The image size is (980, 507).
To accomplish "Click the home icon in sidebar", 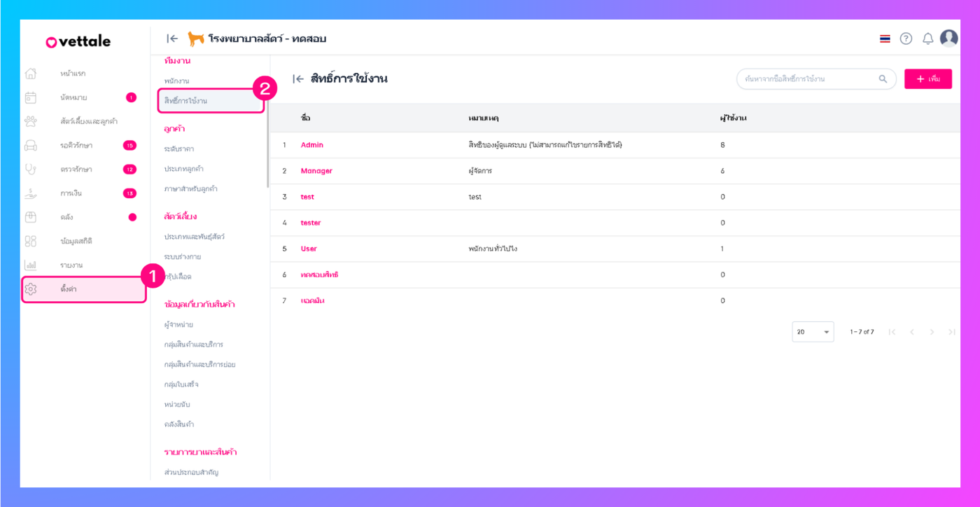I will tap(31, 74).
